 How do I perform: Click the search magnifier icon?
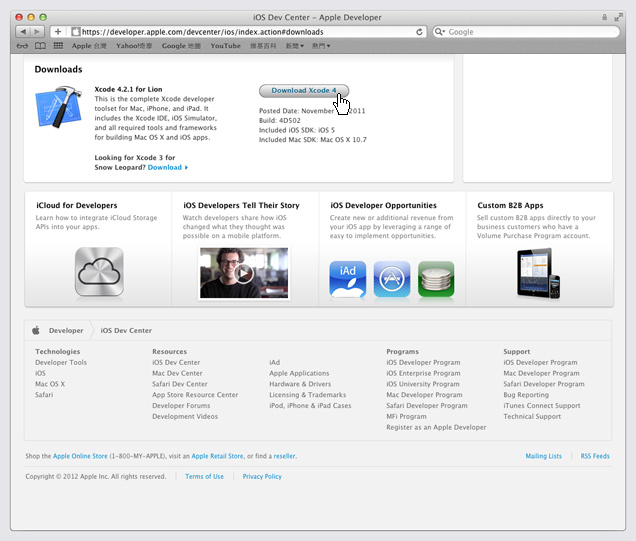pyautogui.click(x=439, y=32)
